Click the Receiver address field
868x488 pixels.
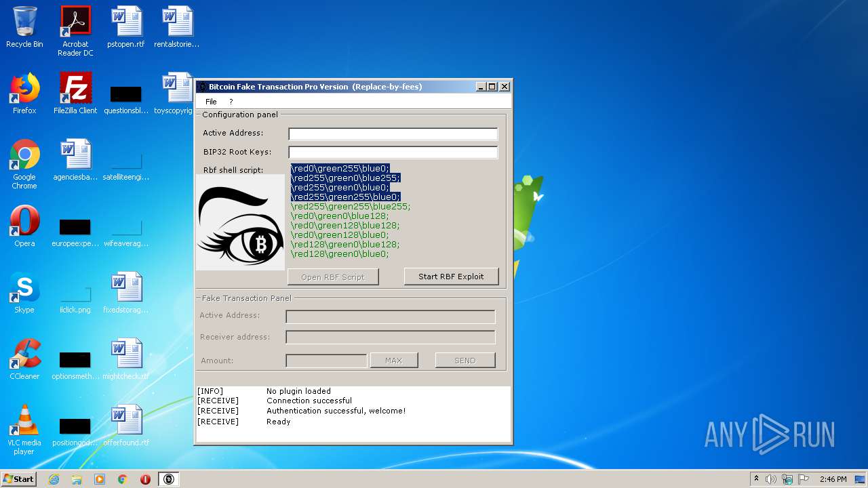click(391, 337)
